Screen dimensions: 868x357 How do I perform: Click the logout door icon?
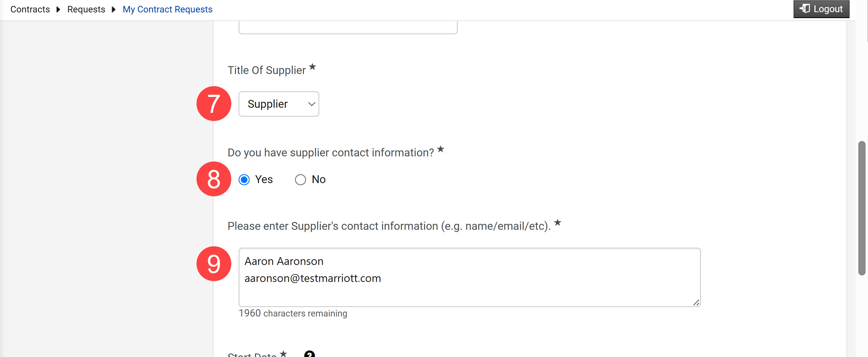point(804,8)
